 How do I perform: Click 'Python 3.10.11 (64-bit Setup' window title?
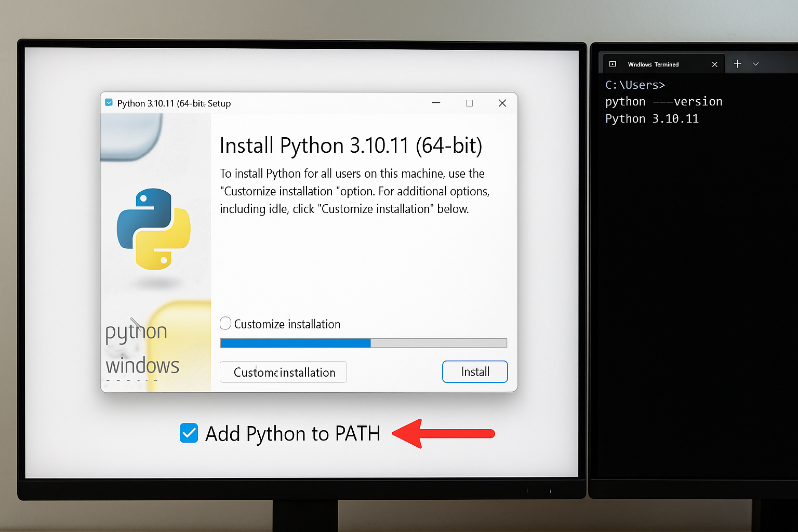pos(174,103)
